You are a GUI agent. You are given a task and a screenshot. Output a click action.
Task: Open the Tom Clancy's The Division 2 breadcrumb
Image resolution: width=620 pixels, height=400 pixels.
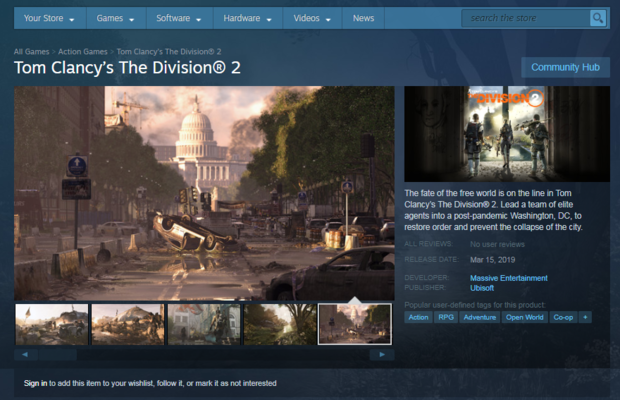tap(169, 52)
